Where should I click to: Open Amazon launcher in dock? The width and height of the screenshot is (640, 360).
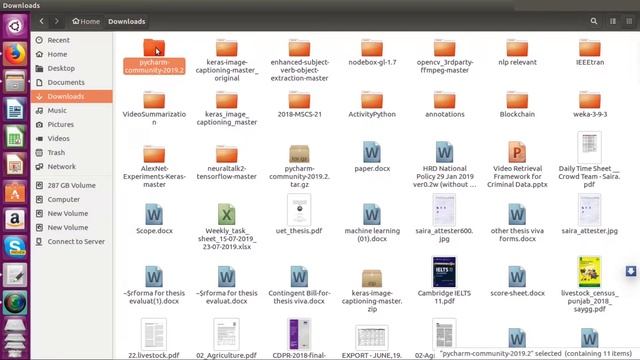click(15, 220)
